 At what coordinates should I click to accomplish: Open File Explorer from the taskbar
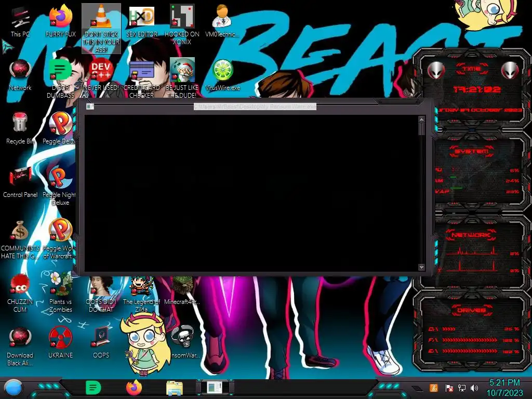click(175, 388)
